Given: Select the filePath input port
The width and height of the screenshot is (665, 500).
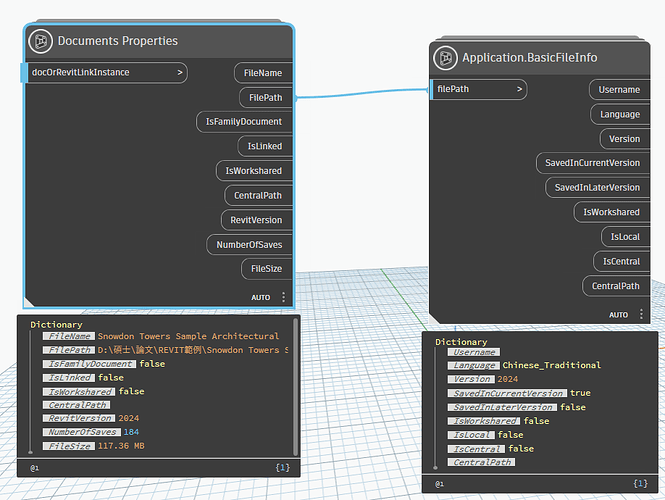Looking at the screenshot, I should coord(478,89).
